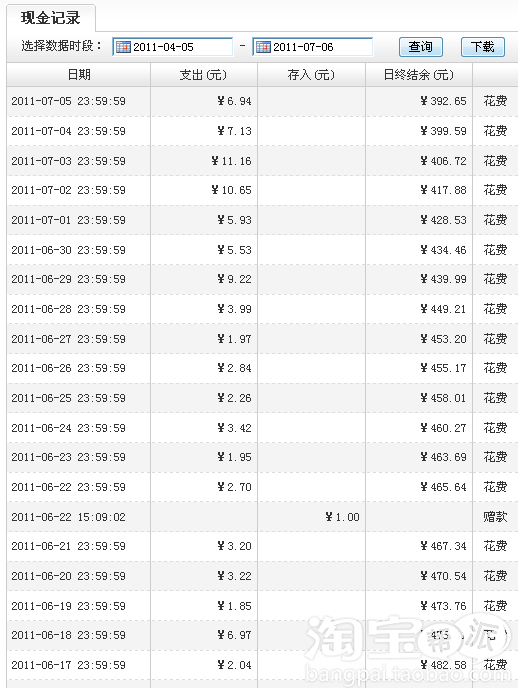The height and width of the screenshot is (688, 518).
Task: Select the 2011-06-17 23:59:59 row
Action: tap(262, 665)
